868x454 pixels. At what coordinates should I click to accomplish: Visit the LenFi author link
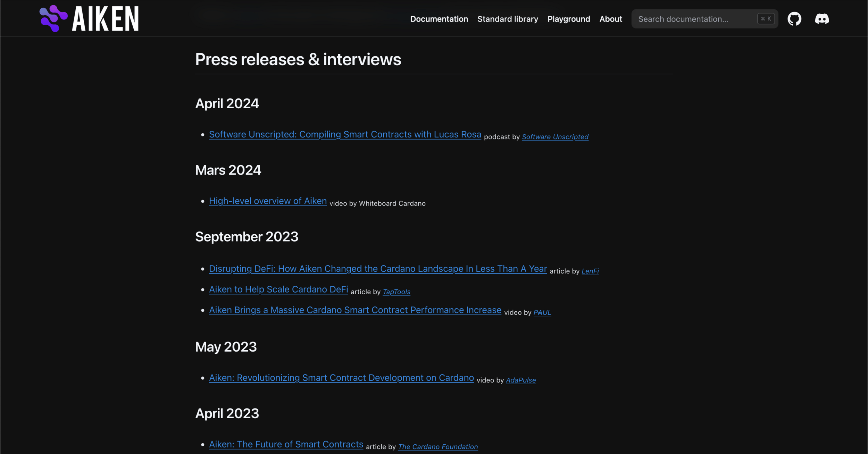point(590,271)
